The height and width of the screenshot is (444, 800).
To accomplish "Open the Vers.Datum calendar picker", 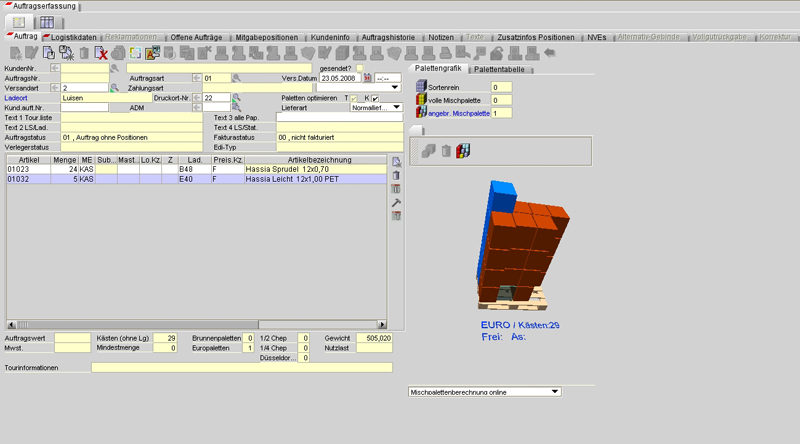I will 367,78.
